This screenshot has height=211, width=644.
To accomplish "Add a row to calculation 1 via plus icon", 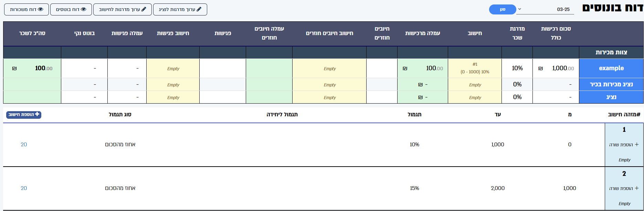I will pyautogui.click(x=636, y=145).
